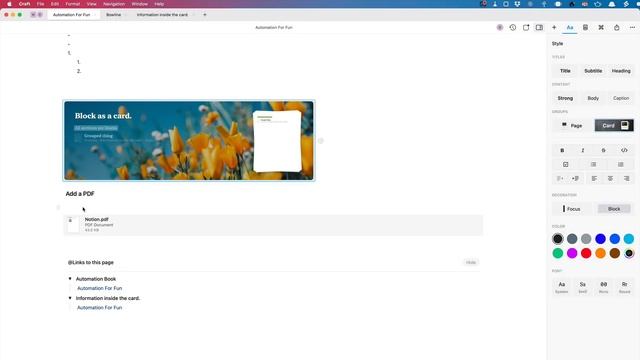This screenshot has height=360, width=640.
Task: Apply the Title style
Action: pos(565,71)
